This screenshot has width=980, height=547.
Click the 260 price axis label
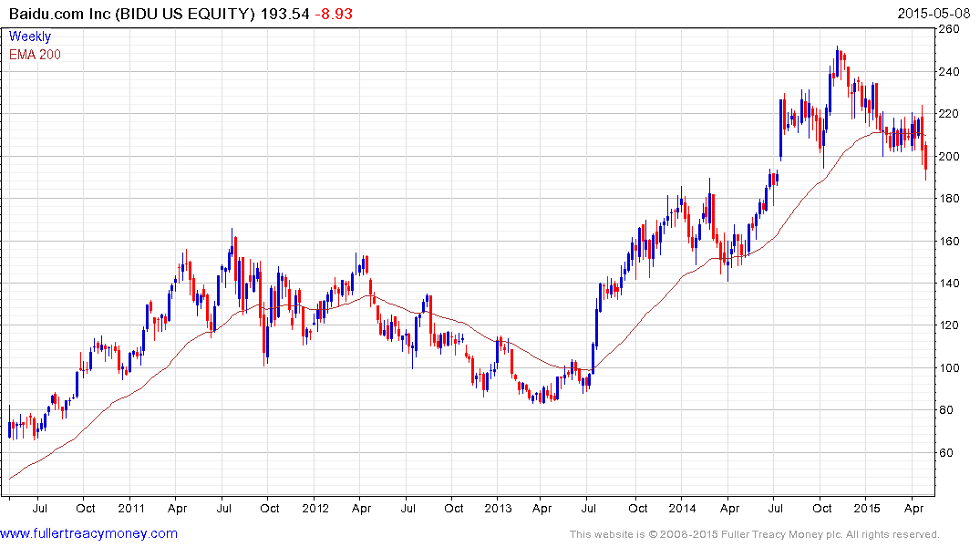(949, 29)
